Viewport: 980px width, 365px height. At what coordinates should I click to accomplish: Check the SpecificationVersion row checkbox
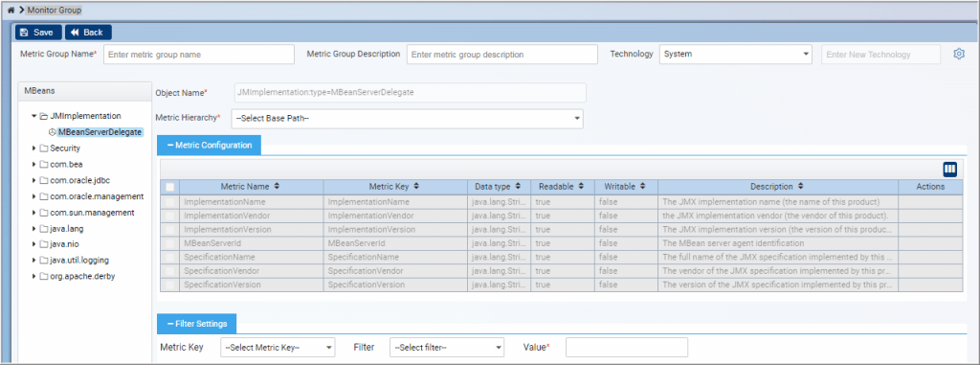[x=170, y=285]
